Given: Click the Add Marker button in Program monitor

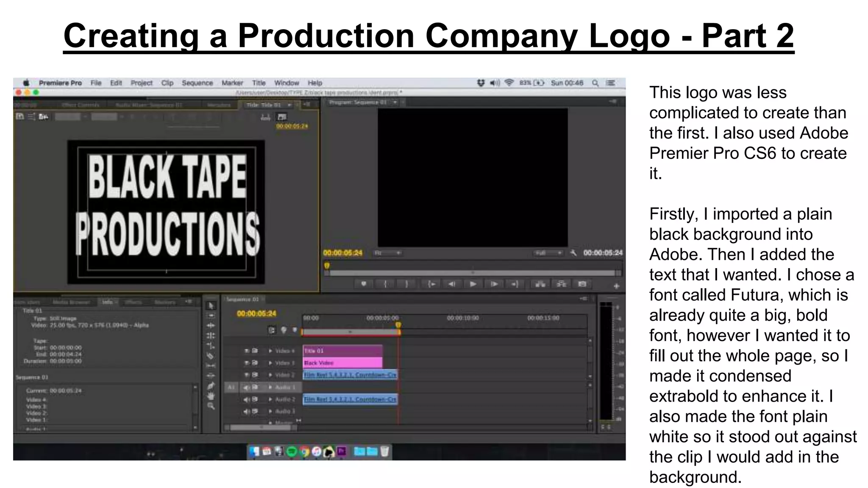Looking at the screenshot, I should tap(364, 284).
